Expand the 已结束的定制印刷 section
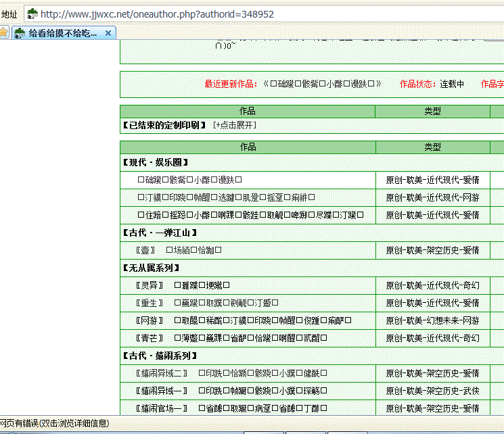 235,125
